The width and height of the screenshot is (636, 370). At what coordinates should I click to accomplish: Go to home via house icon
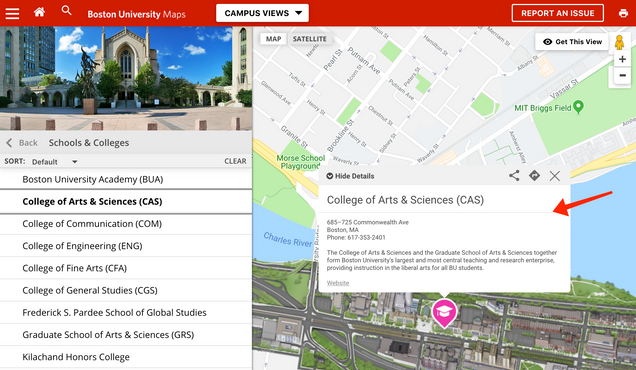[39, 12]
